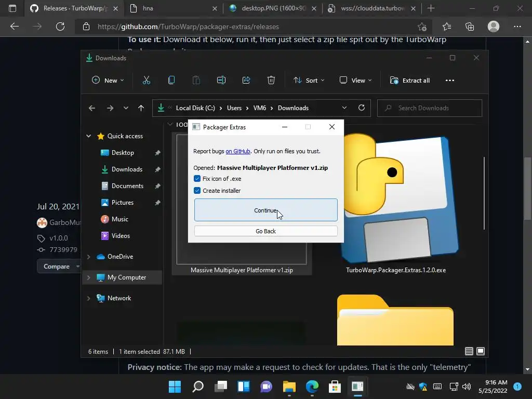Screen dimensions: 532x399
Task: Click the Users breadcrumb in address bar
Action: point(234,108)
